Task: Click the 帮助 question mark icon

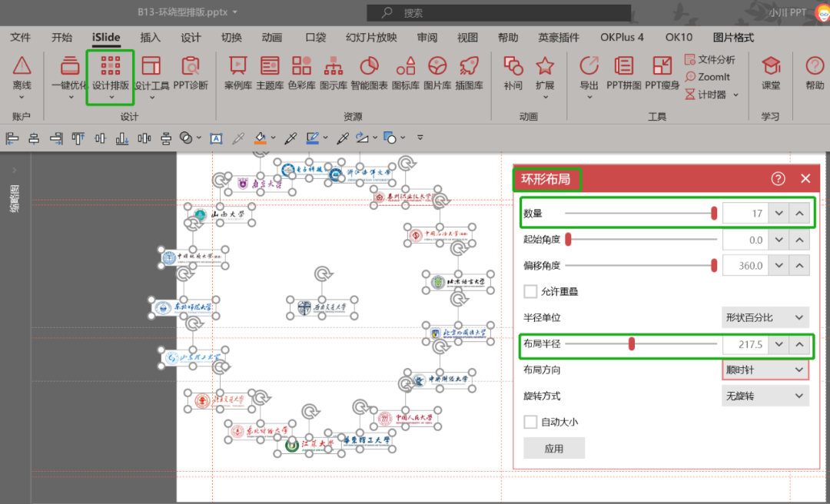Action: coord(815,66)
